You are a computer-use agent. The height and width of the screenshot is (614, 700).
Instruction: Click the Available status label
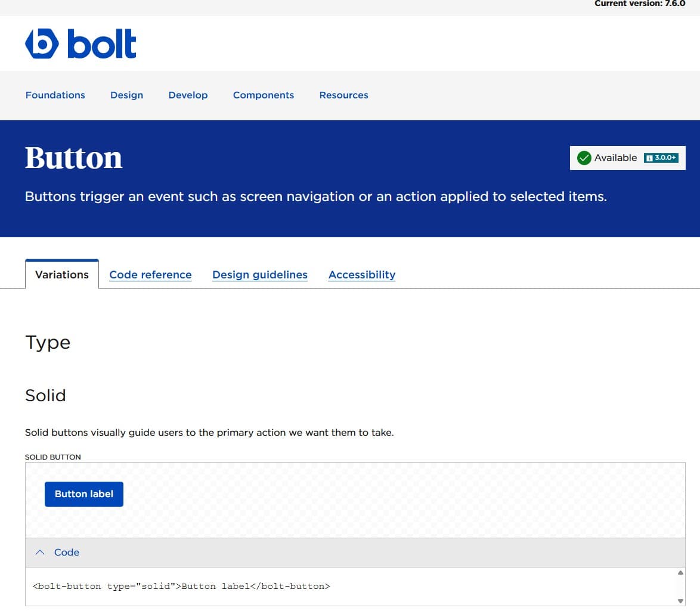pyautogui.click(x=615, y=158)
